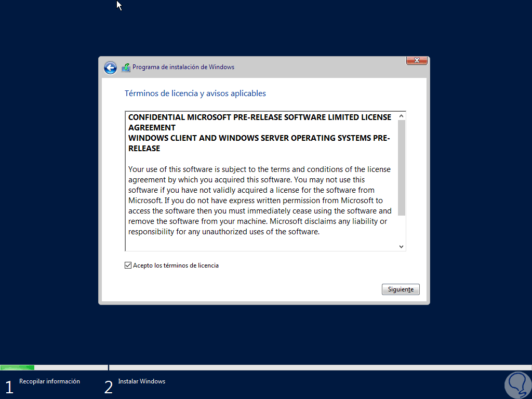
Task: Click the head logo watermark in corner
Action: pyautogui.click(x=518, y=385)
